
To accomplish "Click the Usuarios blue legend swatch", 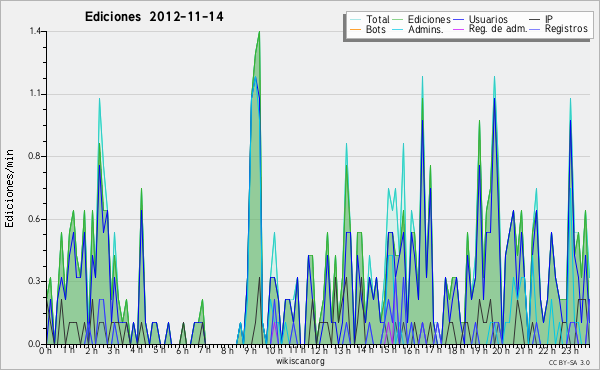I will point(458,20).
